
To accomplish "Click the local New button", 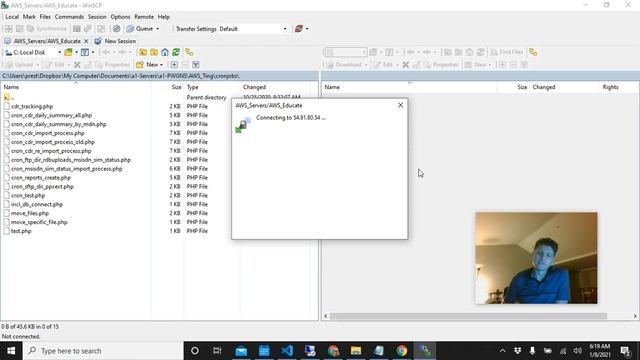I will click(x=147, y=64).
